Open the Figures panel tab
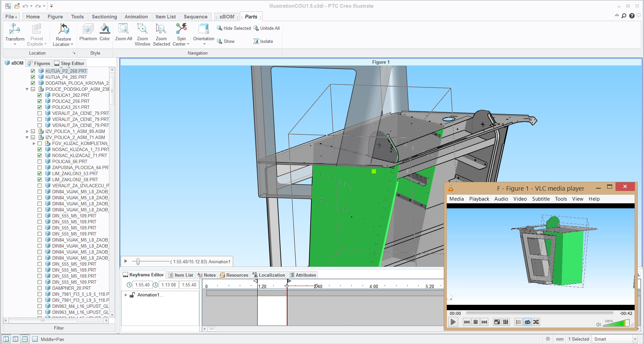644x344 pixels. click(39, 63)
